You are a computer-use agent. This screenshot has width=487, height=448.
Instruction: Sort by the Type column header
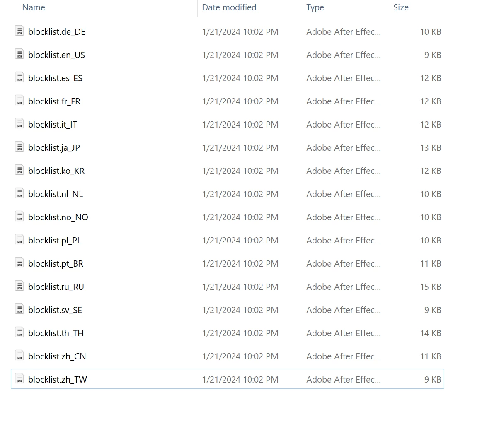pyautogui.click(x=315, y=7)
